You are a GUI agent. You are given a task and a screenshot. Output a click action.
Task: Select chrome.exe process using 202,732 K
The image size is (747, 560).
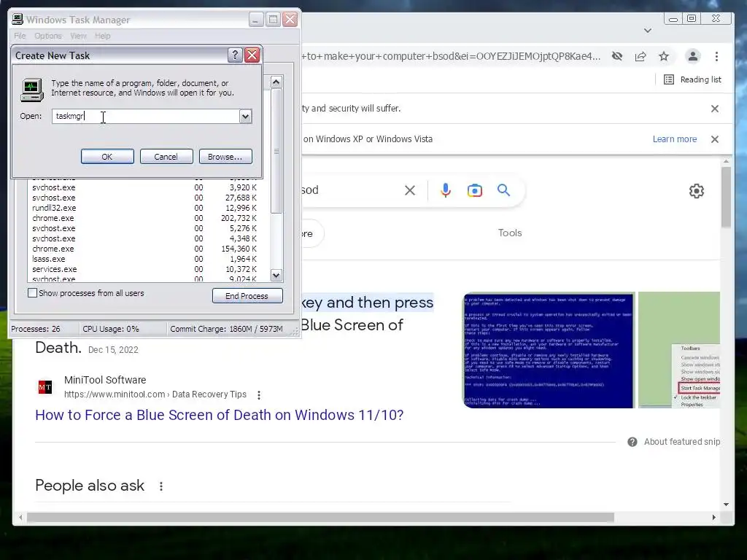click(x=145, y=218)
